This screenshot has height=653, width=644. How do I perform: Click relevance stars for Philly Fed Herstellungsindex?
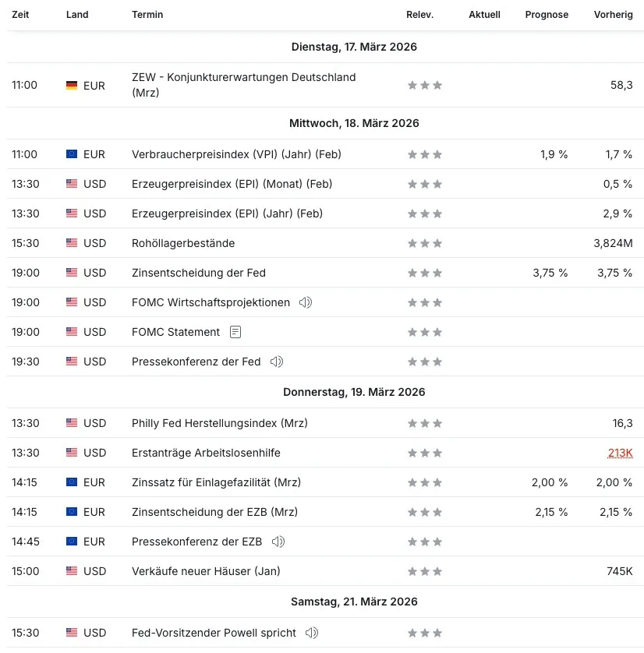click(x=424, y=423)
